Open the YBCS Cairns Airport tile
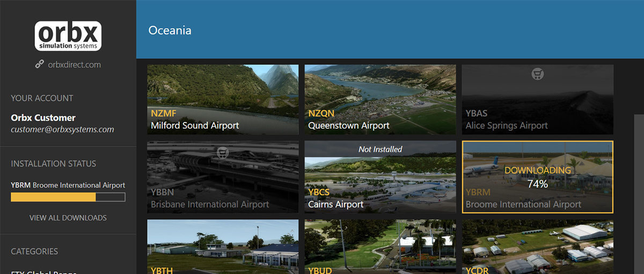This screenshot has height=274, width=644. click(380, 177)
